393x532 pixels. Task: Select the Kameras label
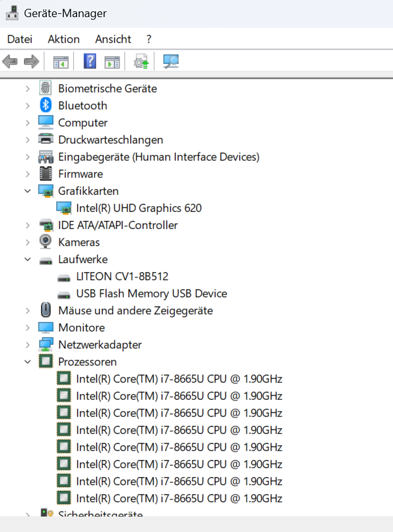coord(79,242)
